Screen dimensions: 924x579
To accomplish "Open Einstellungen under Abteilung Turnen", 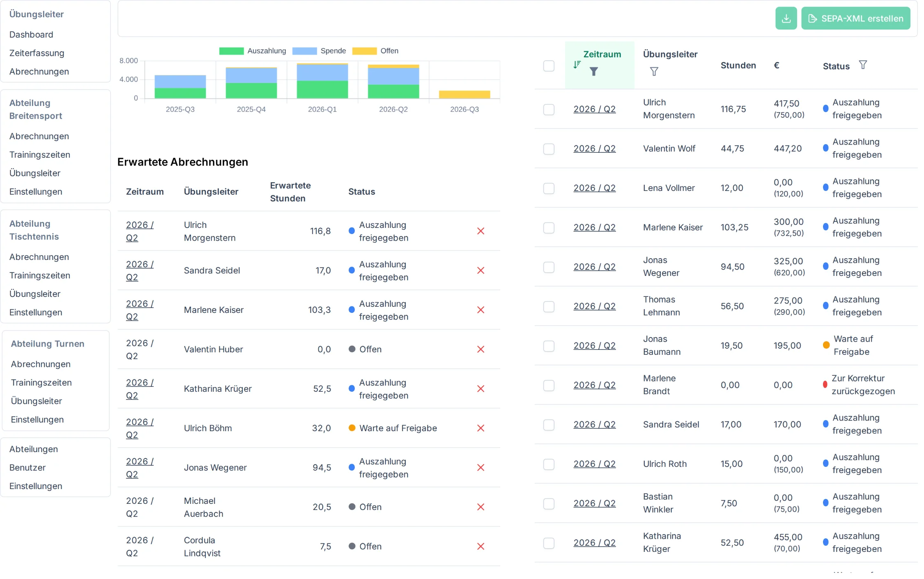I will [37, 420].
